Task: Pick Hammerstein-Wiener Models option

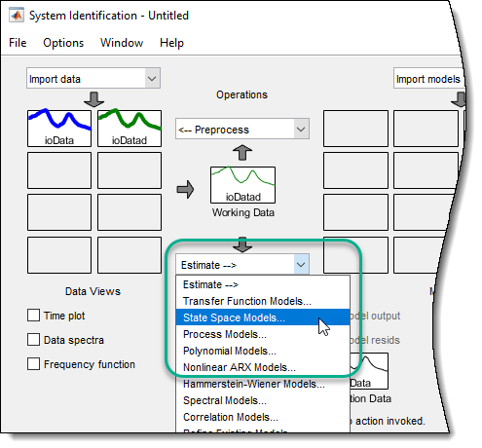Action: click(263, 384)
